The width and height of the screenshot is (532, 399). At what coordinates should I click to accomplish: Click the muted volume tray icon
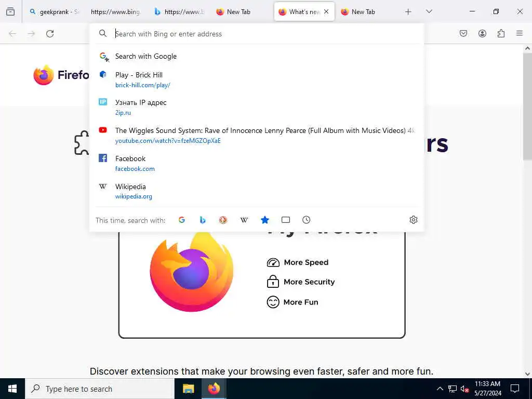[464, 389]
